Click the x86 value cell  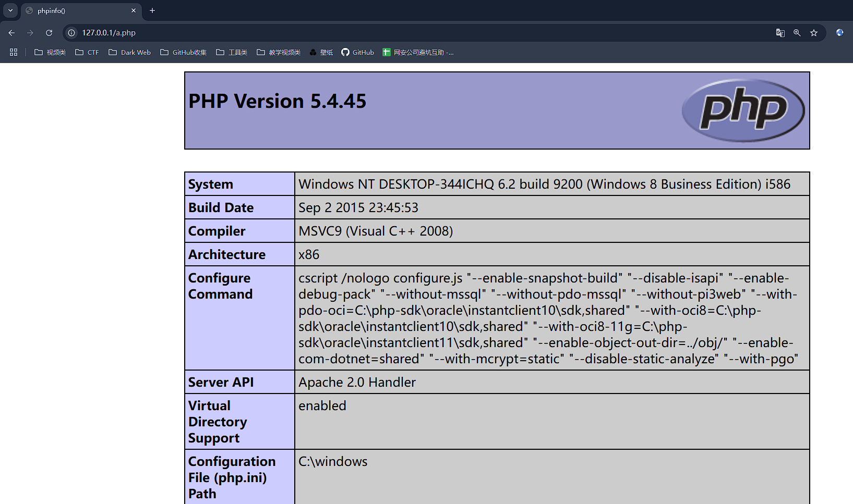(552, 254)
